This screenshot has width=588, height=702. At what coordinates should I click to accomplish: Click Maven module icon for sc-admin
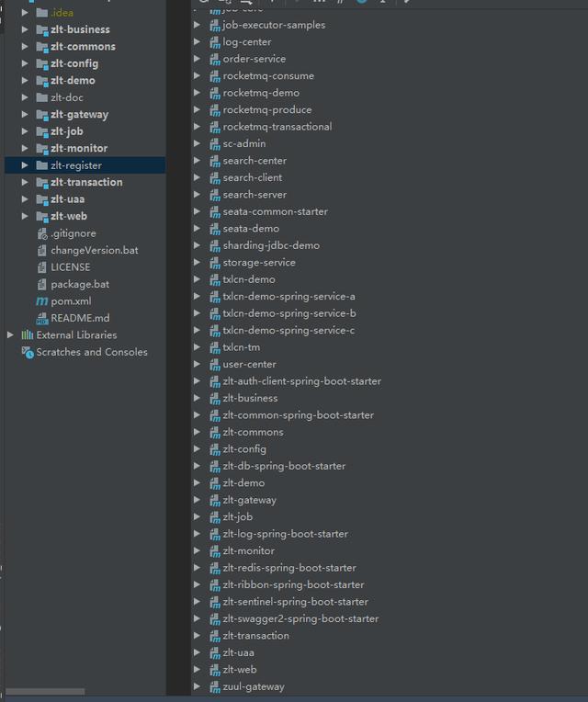(x=215, y=144)
